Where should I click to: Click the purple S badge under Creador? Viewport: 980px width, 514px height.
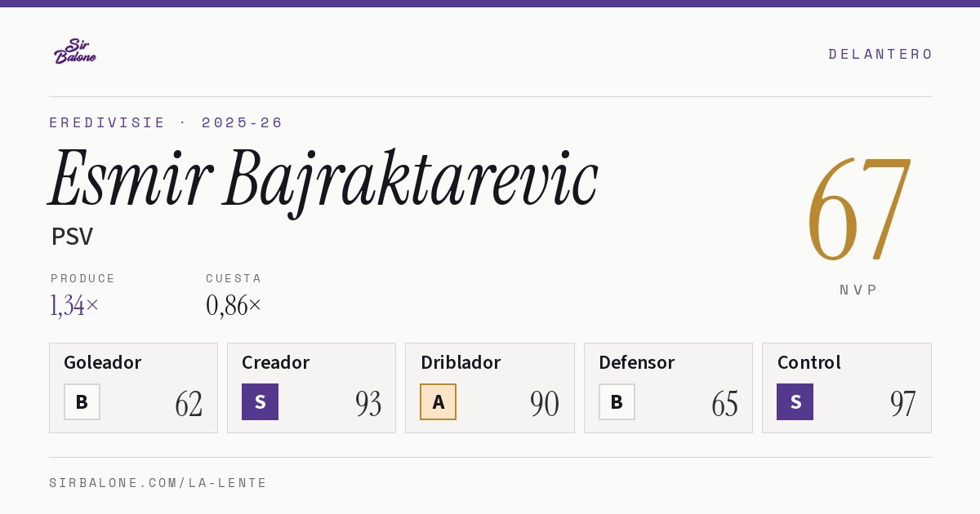pyautogui.click(x=260, y=401)
